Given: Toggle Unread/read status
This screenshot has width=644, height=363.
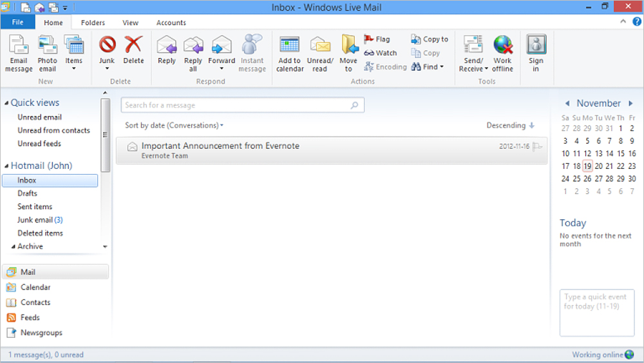Looking at the screenshot, I should point(320,54).
